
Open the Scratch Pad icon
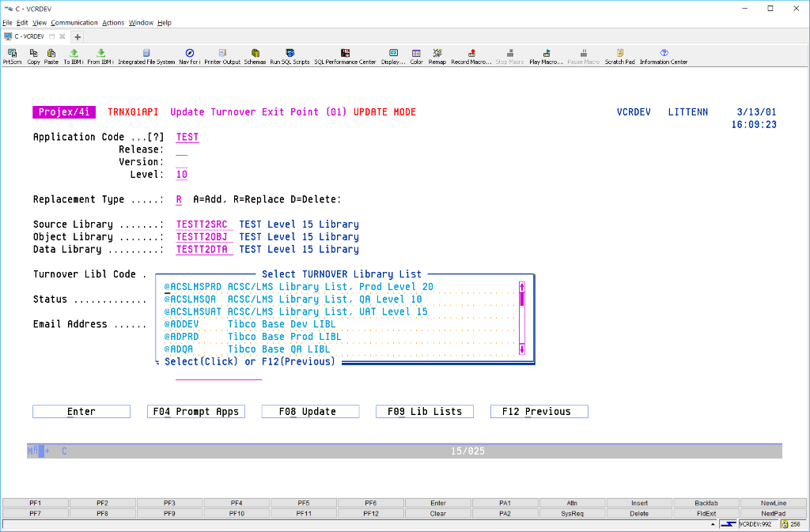click(620, 56)
